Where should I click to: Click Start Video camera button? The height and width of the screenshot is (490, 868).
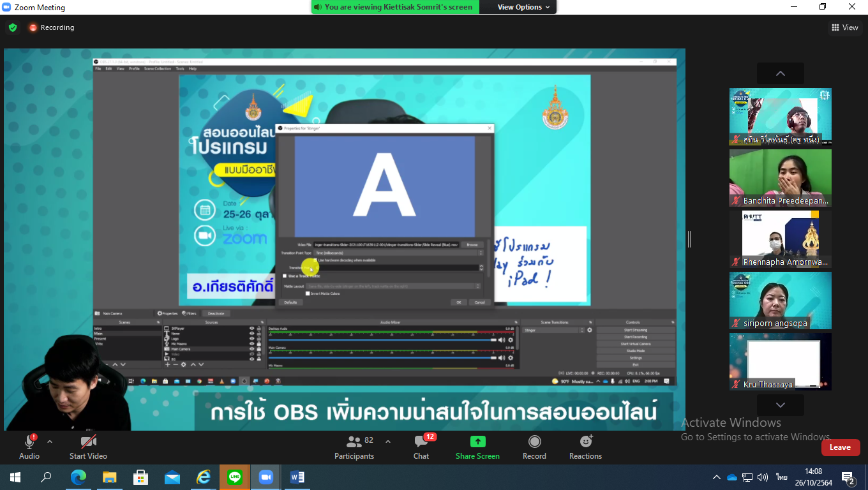(88, 447)
